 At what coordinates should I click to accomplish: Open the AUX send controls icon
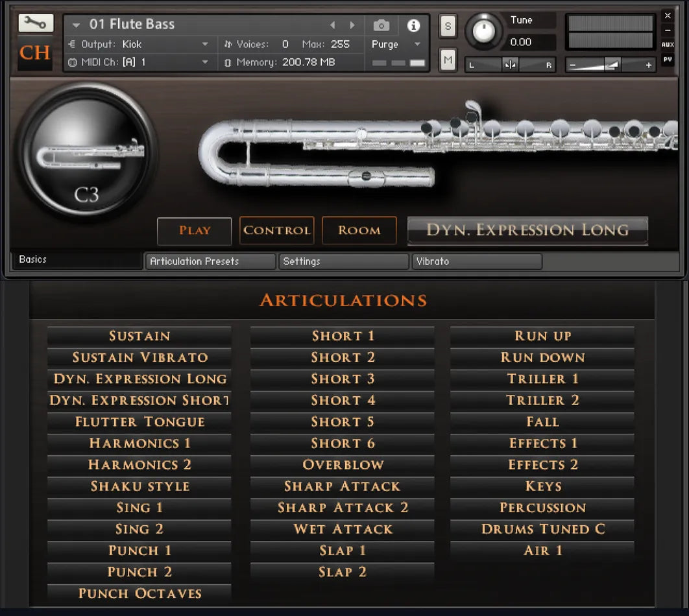click(668, 44)
